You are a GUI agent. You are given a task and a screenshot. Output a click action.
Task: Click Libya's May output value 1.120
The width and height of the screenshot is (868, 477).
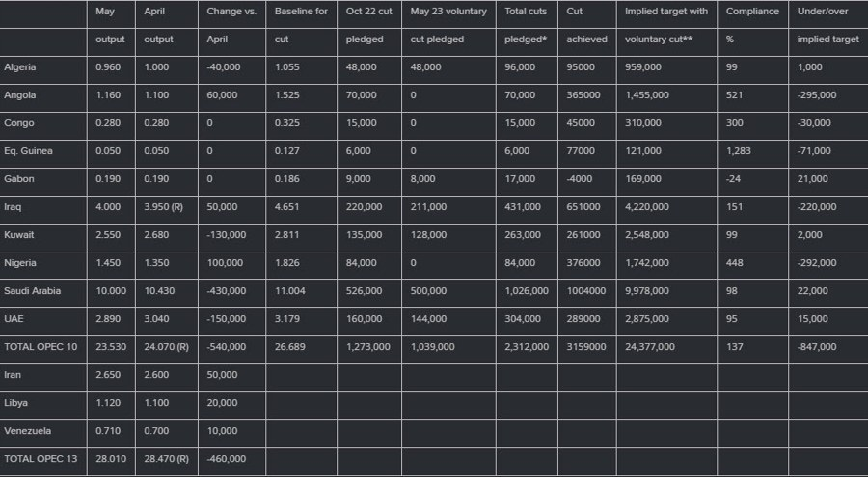tap(109, 402)
